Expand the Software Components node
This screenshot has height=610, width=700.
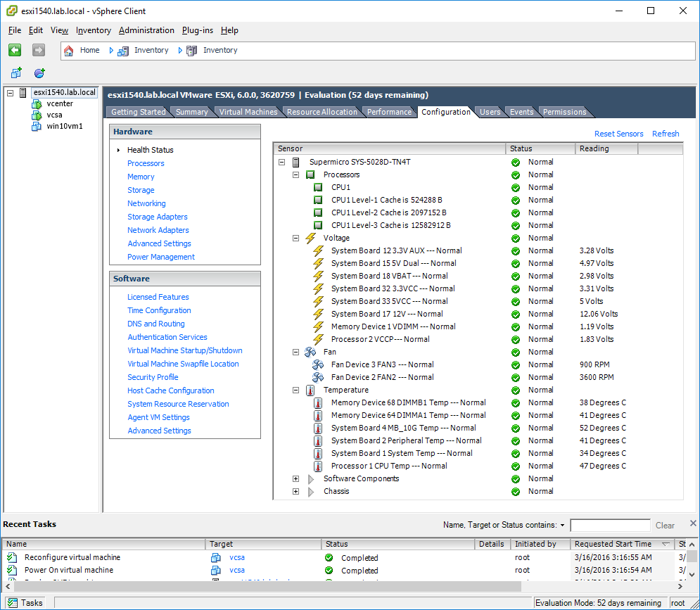tap(295, 478)
